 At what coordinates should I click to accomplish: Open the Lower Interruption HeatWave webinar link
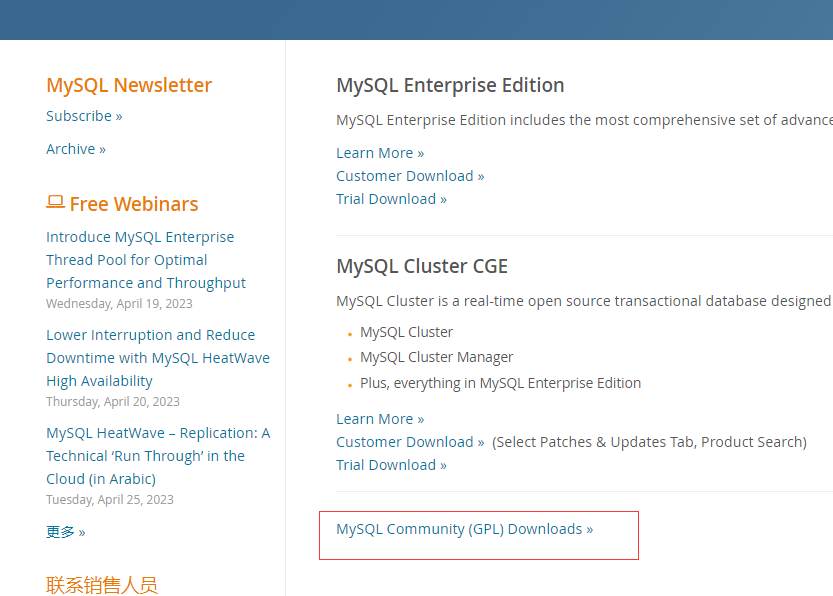pyautogui.click(x=157, y=358)
